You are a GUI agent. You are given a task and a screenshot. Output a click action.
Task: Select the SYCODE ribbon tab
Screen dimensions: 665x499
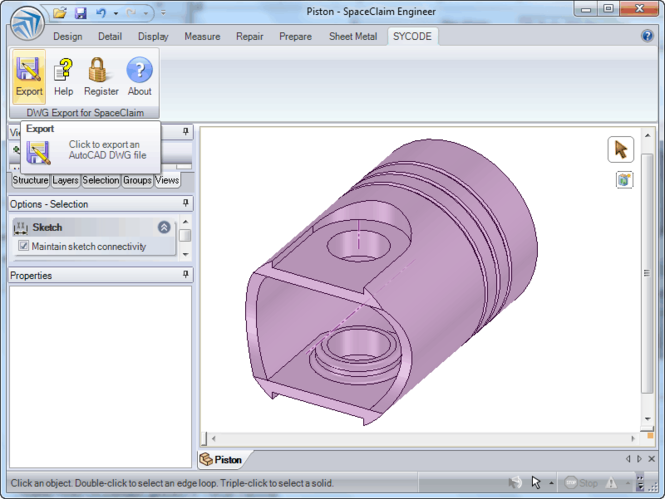click(x=412, y=36)
